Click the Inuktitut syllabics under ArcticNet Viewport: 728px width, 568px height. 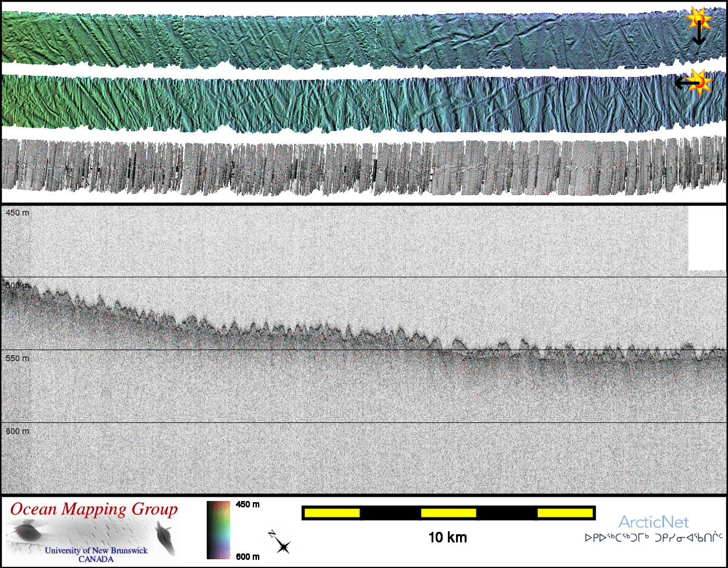coord(653,537)
